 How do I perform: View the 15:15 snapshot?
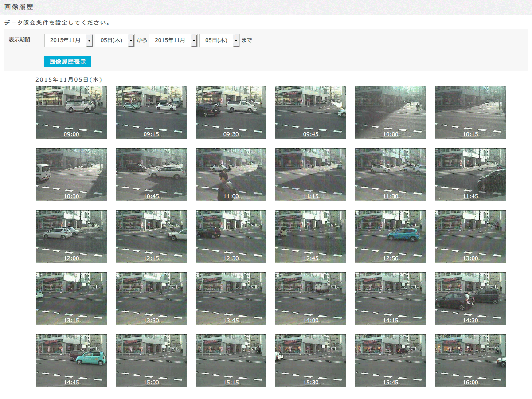pyautogui.click(x=231, y=361)
